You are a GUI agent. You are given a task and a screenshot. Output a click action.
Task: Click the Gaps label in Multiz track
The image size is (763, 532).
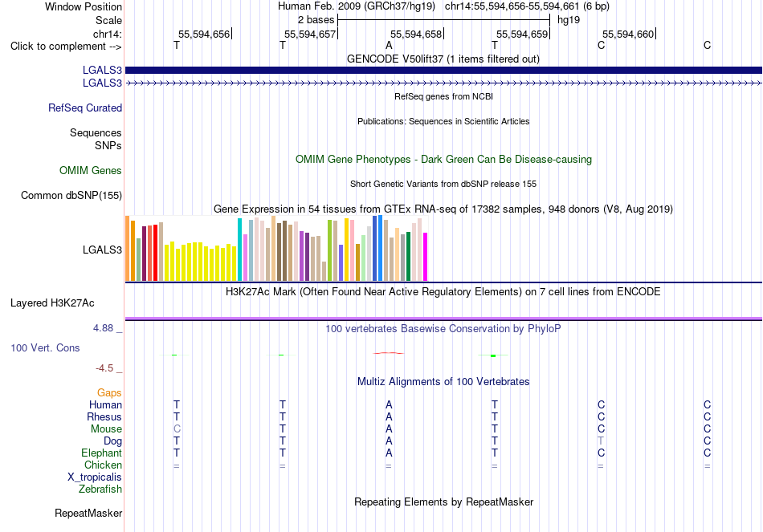pos(109,392)
